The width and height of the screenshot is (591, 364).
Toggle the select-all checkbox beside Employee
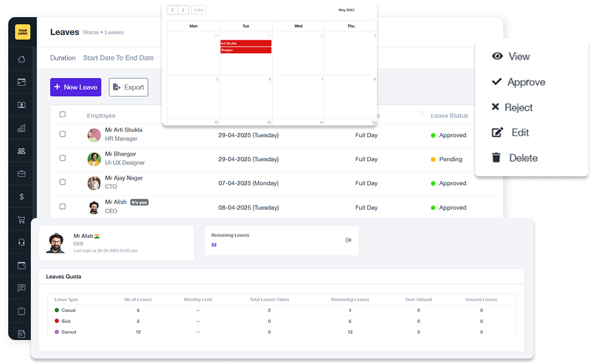coord(62,114)
